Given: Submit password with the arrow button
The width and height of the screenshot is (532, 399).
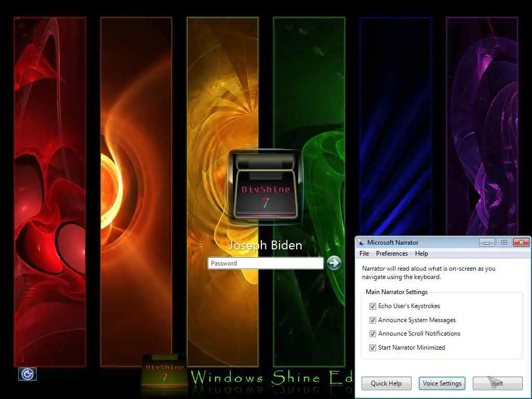Looking at the screenshot, I should click(334, 262).
